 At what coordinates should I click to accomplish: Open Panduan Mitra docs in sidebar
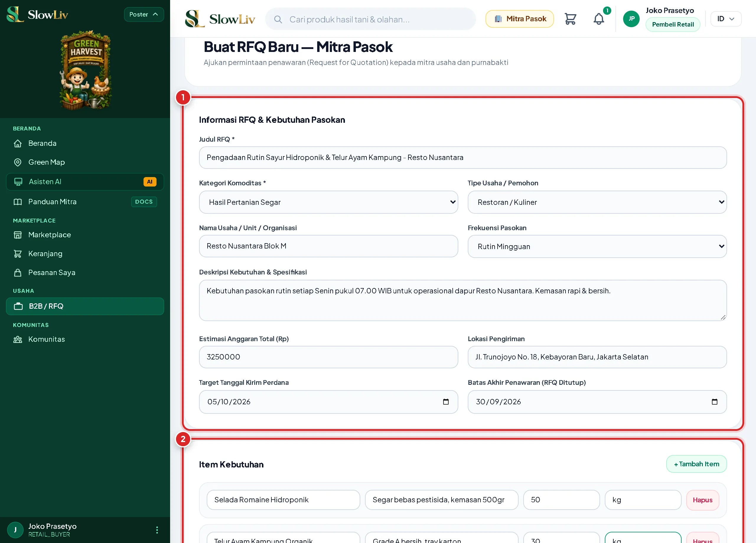pos(85,202)
